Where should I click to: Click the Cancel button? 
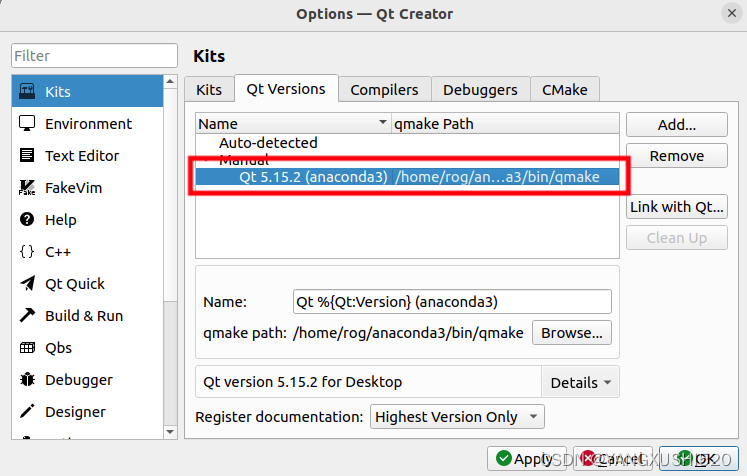pos(613,459)
